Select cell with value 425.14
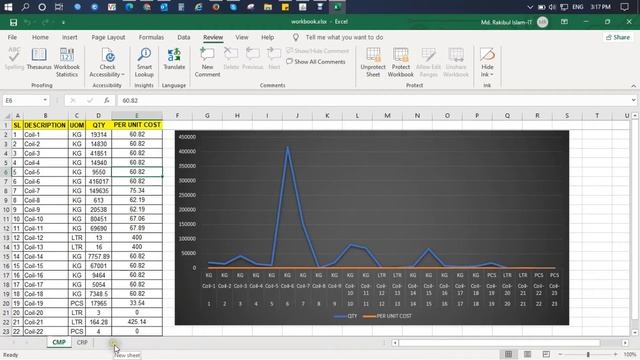 coord(137,322)
